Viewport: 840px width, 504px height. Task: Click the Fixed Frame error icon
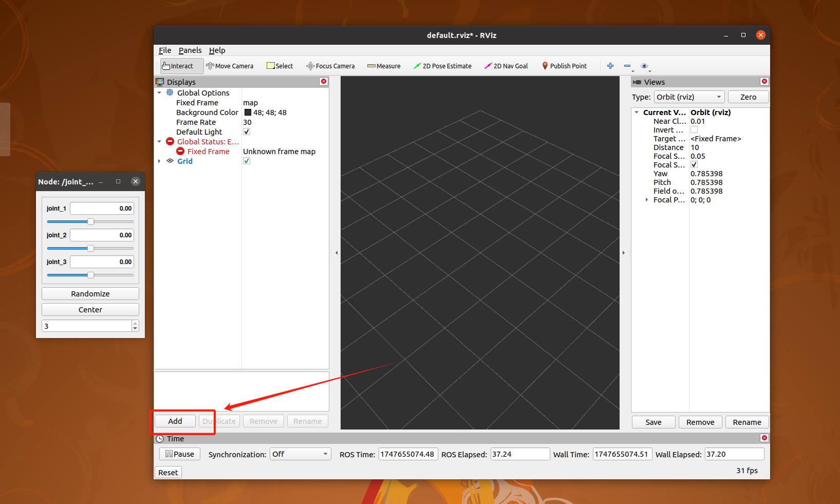point(180,151)
